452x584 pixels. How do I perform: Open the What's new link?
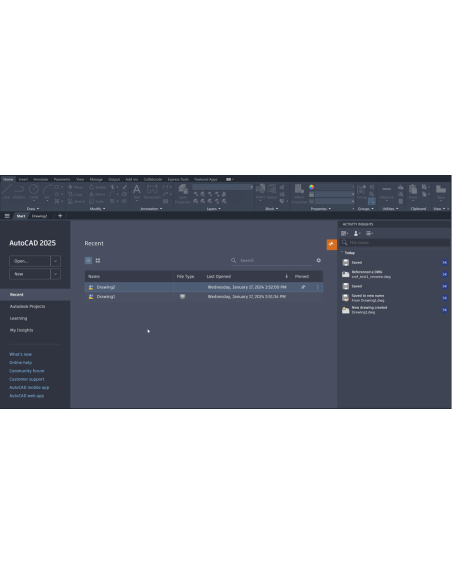(x=20, y=355)
